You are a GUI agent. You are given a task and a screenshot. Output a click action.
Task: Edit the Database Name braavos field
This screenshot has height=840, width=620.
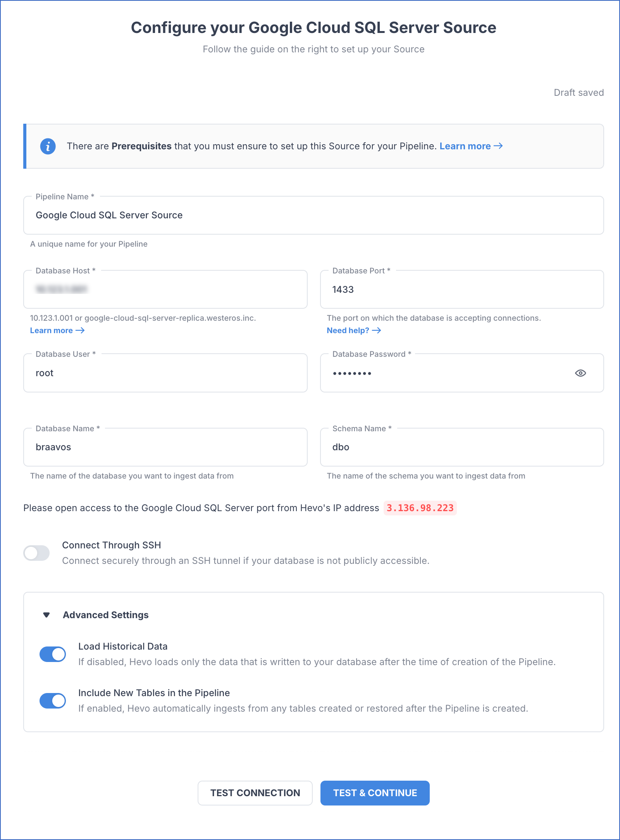tap(165, 447)
